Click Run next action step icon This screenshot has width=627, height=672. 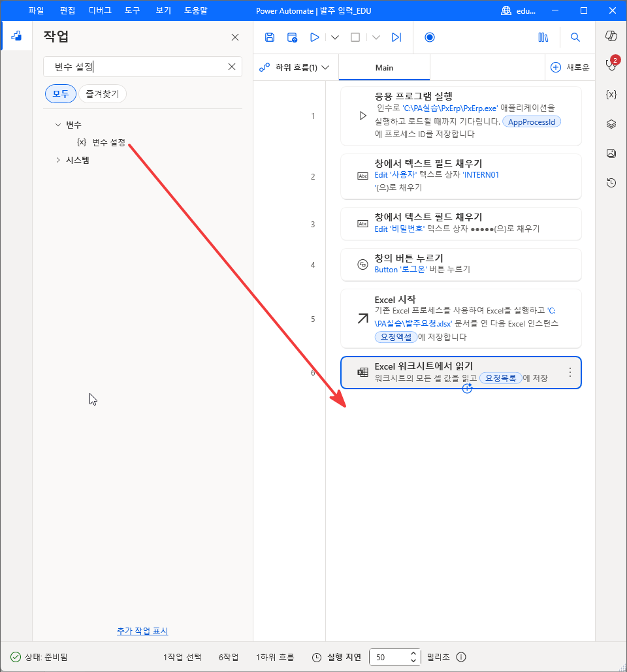point(396,37)
